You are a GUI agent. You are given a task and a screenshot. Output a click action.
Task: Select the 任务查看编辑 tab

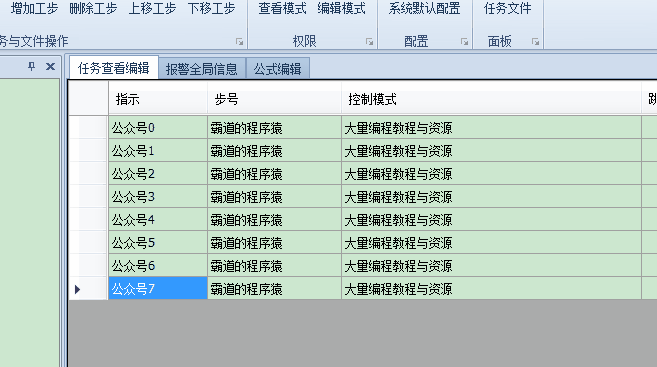[x=114, y=68]
